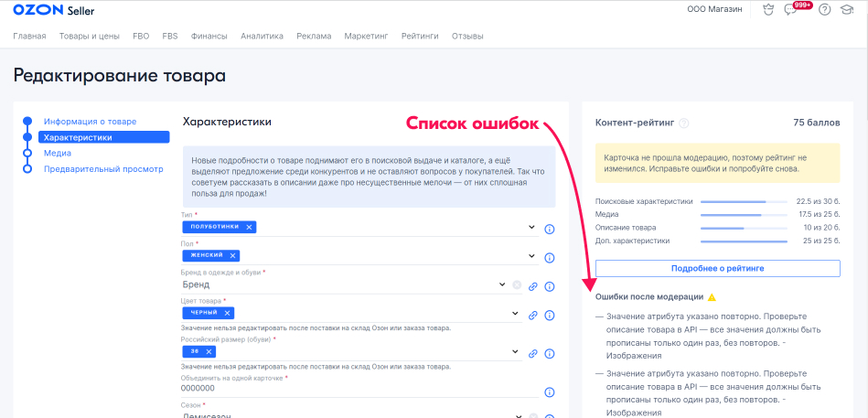Remove the ЧЕРНЫЙ color tag
Screen dimensions: 868x418
click(x=227, y=313)
